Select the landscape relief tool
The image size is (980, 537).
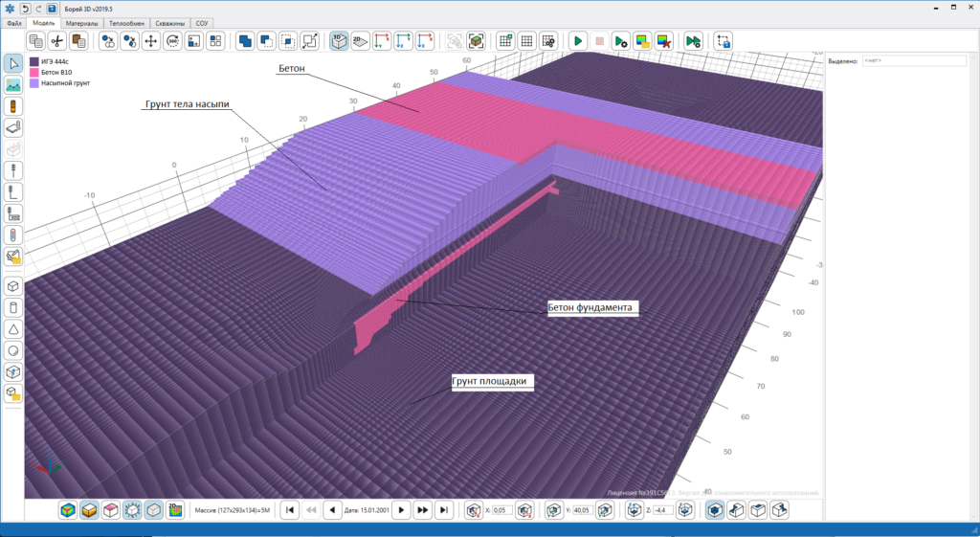click(x=13, y=85)
